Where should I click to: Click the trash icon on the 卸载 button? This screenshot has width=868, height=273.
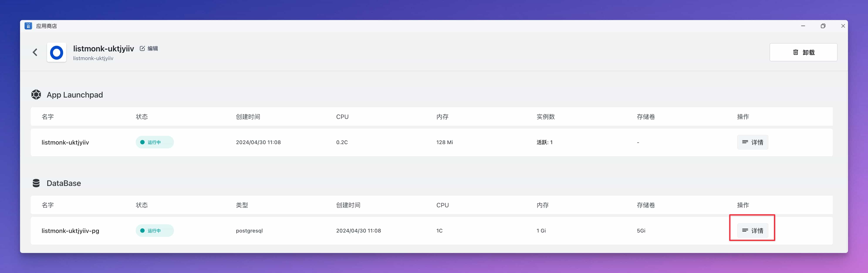(x=795, y=52)
